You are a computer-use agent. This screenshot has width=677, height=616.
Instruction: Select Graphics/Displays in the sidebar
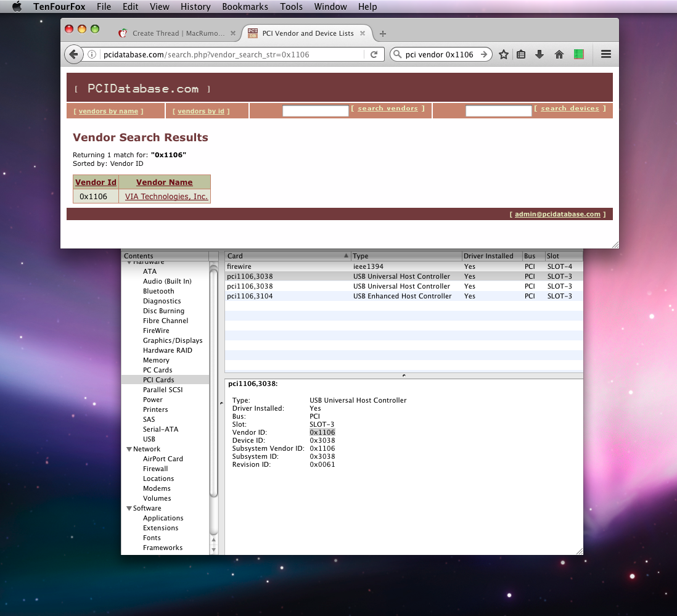[173, 340]
